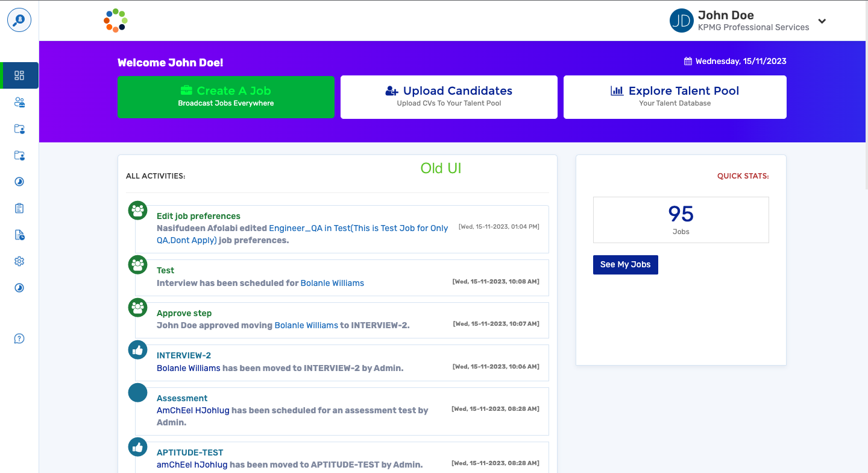The width and height of the screenshot is (868, 473).
Task: Click the first jobs folder icon in sidebar
Action: click(x=19, y=129)
